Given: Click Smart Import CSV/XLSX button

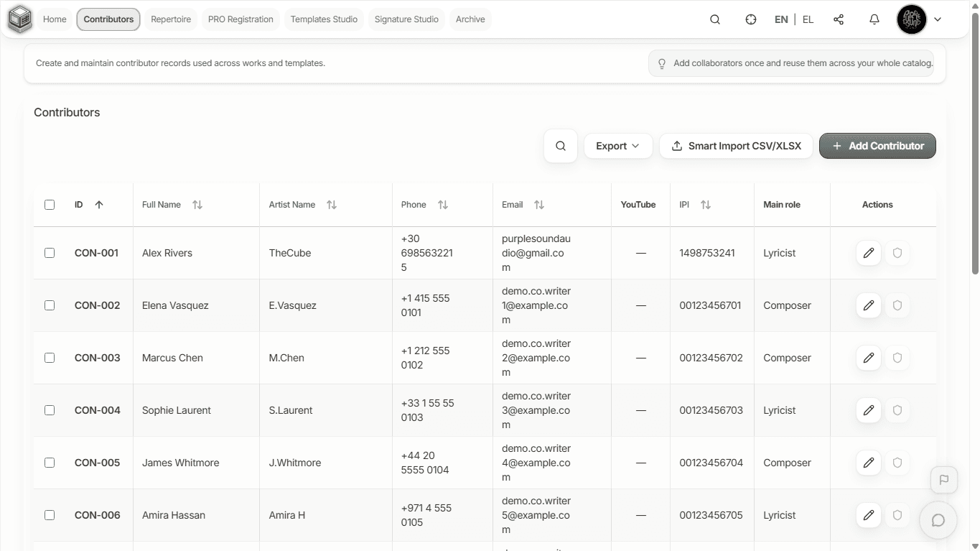Looking at the screenshot, I should point(736,146).
